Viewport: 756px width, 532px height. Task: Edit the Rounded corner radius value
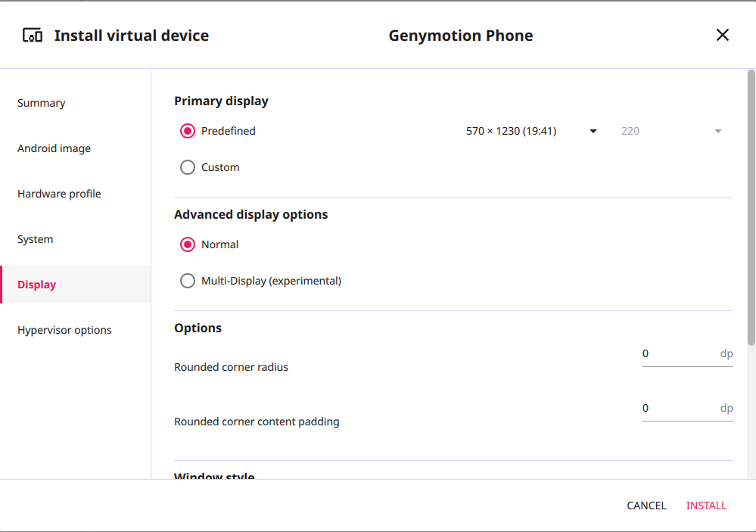(x=681, y=353)
